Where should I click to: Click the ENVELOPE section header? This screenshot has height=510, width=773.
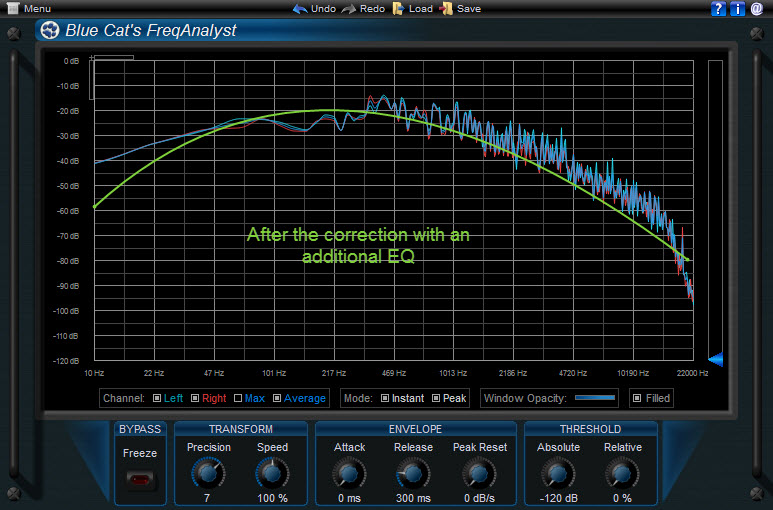click(415, 429)
